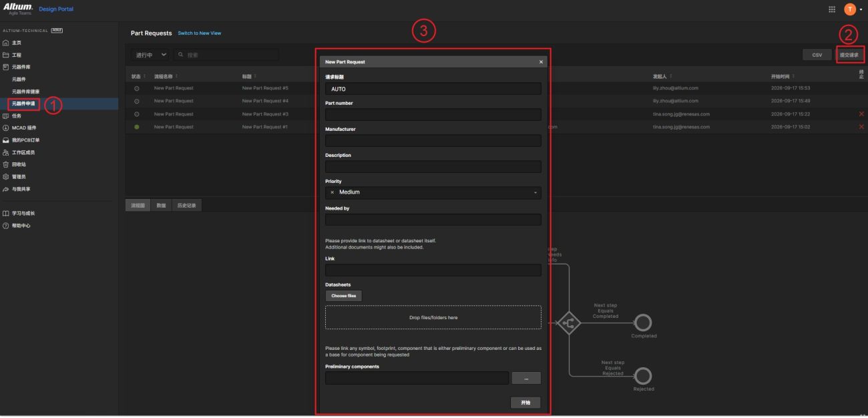Click the Choose files button

click(x=343, y=296)
